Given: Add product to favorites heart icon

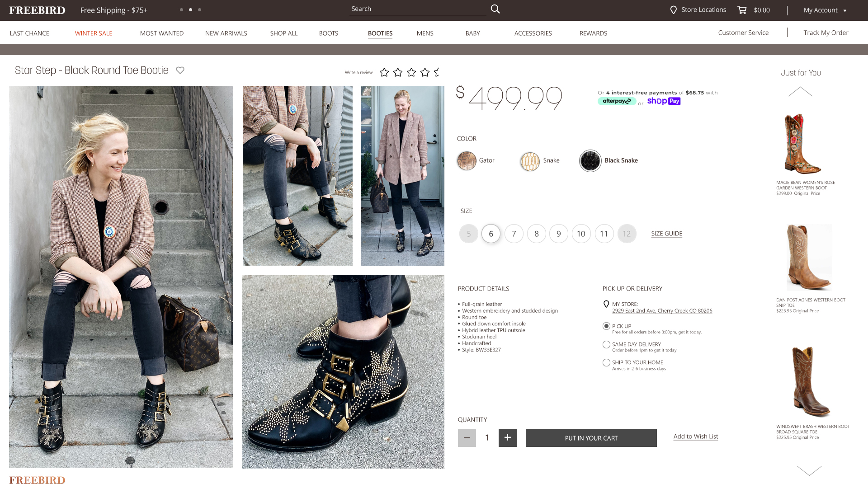Looking at the screenshot, I should (180, 70).
